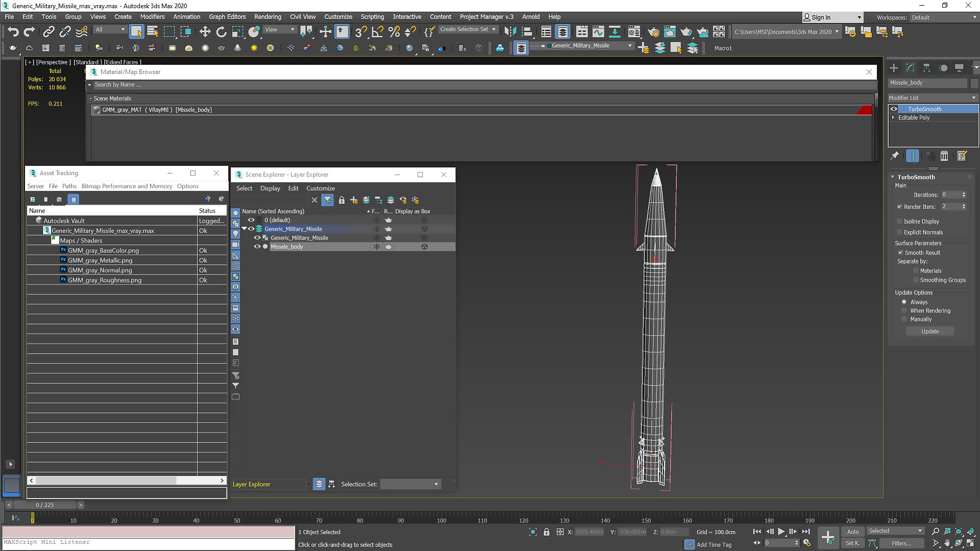
Task: Click the Mirror tool icon
Action: click(510, 32)
